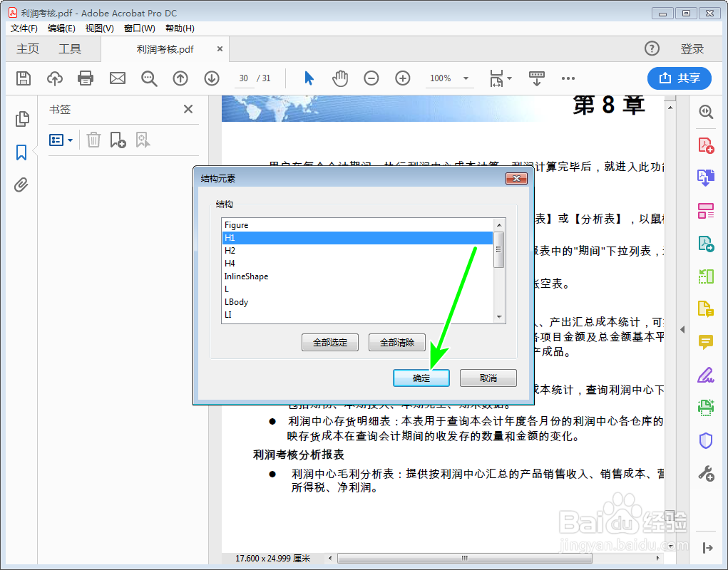Collapse the right tools pane arrow
The image size is (728, 570).
[682, 330]
